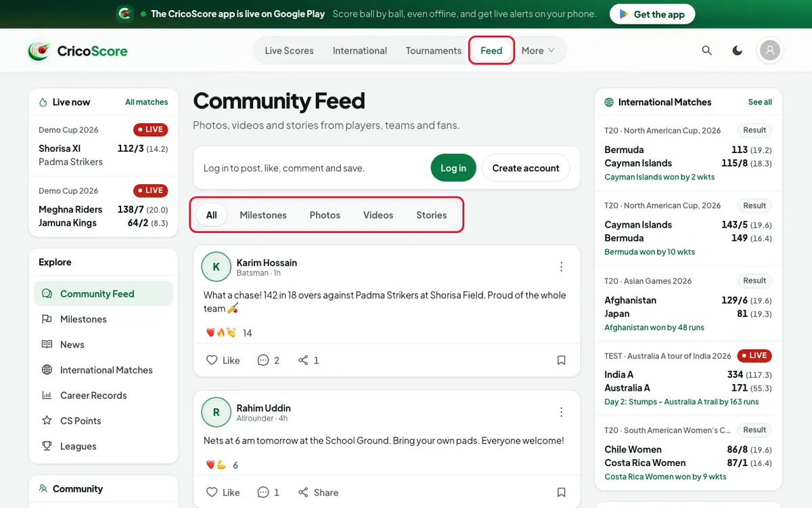
Task: Open Shorisa XI vs Padma Strikers live match
Action: [x=104, y=146]
